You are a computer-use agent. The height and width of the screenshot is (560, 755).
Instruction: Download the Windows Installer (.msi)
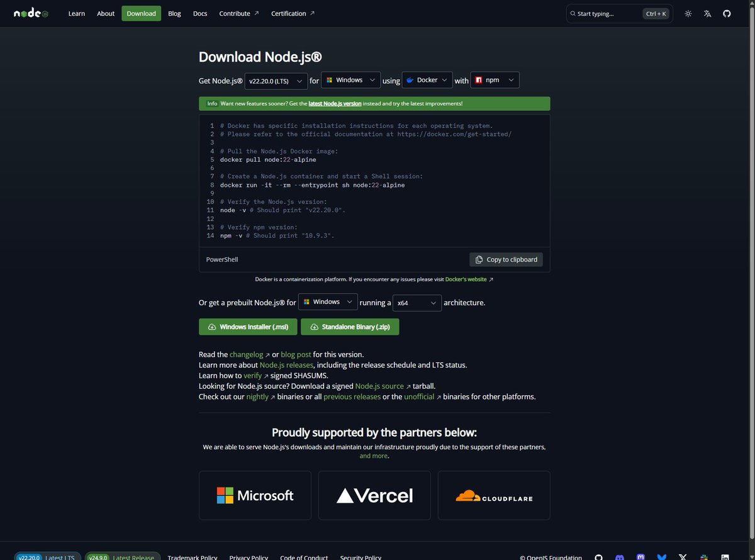[247, 327]
